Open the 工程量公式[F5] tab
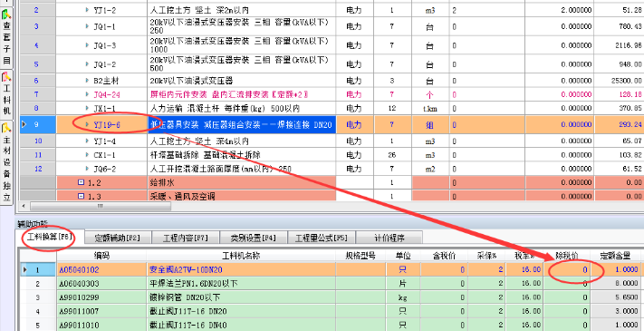The width and height of the screenshot is (644, 331). coord(322,238)
